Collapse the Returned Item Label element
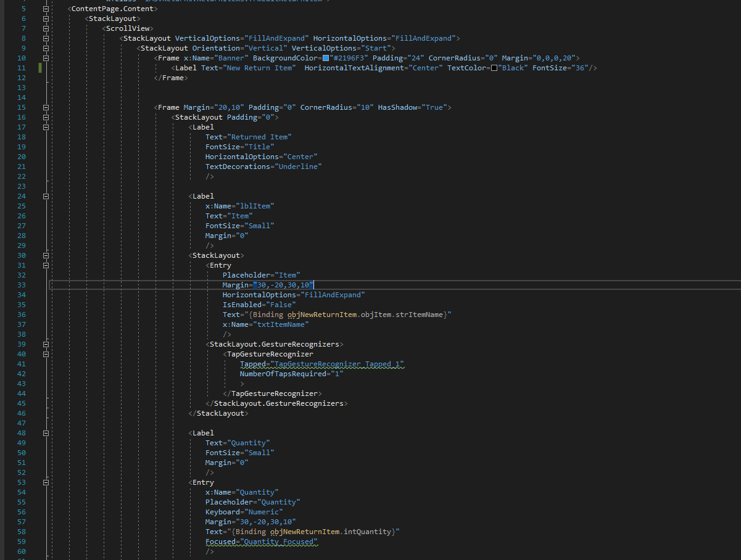The width and height of the screenshot is (741, 560). pyautogui.click(x=45, y=126)
